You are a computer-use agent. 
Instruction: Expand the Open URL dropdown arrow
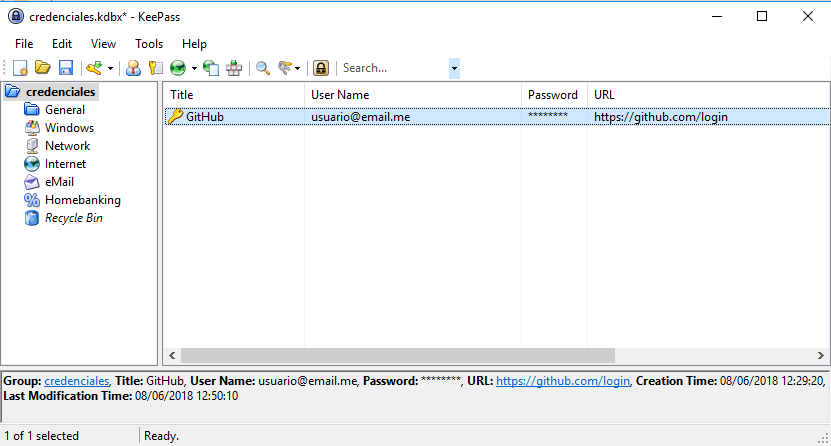pyautogui.click(x=194, y=68)
